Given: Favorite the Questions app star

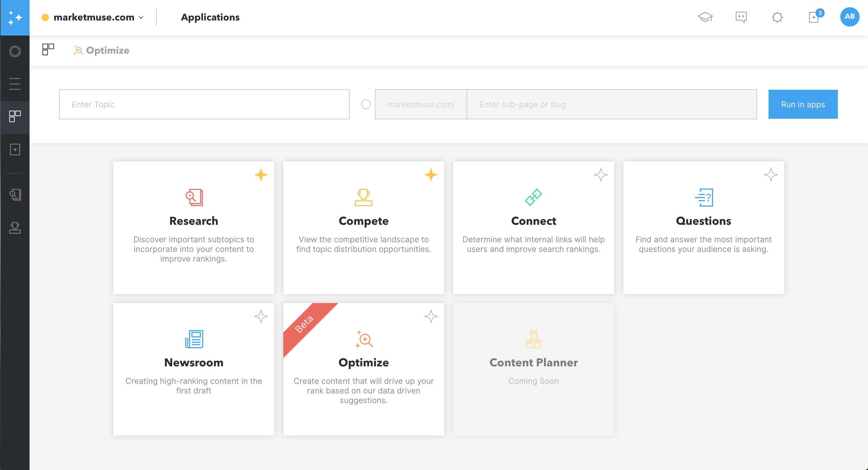Looking at the screenshot, I should [x=771, y=175].
